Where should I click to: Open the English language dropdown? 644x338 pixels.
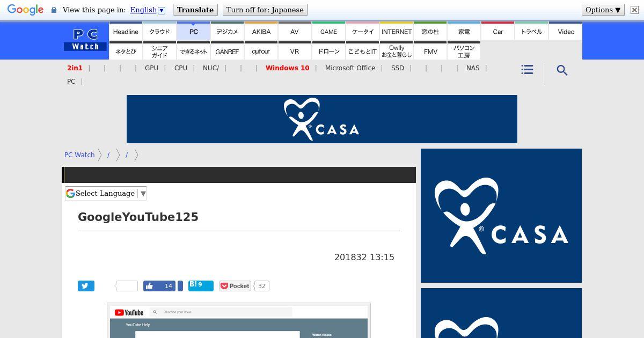148,10
